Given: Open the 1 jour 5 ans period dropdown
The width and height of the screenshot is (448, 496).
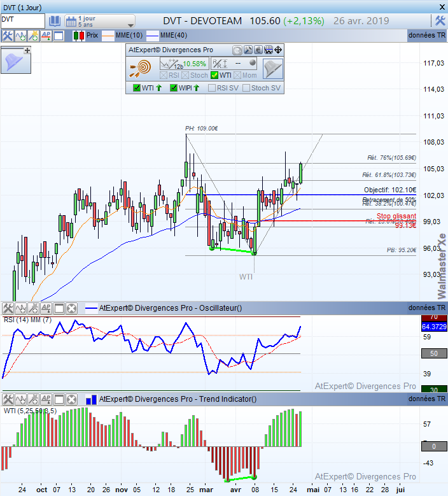Looking at the screenshot, I should [x=100, y=21].
